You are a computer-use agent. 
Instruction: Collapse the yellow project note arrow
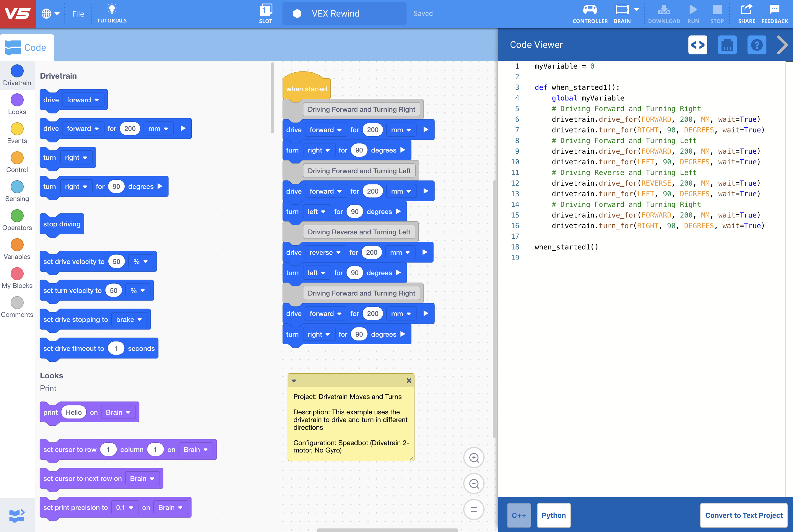[294, 381]
